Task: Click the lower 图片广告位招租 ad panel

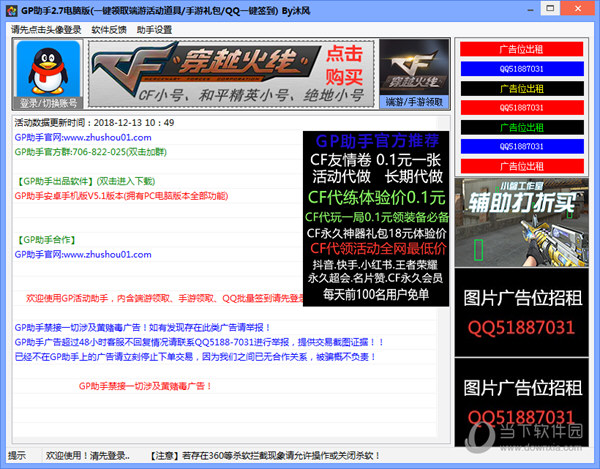Action: 522,402
